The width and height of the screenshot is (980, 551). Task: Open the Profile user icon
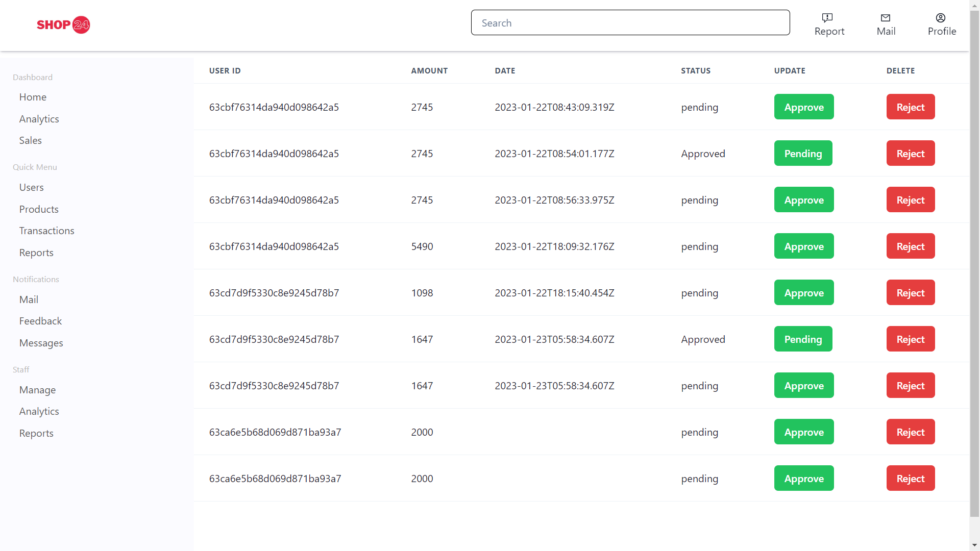pos(941,18)
